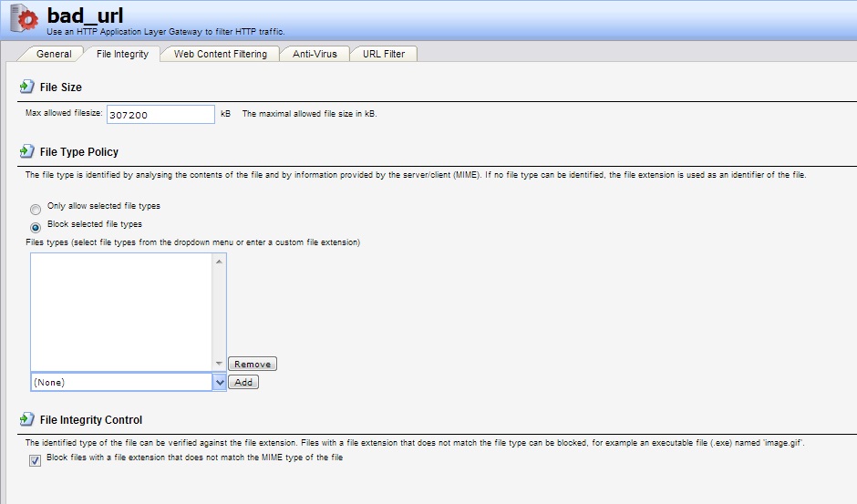This screenshot has width=857, height=504.
Task: Toggle block files with mismatched extension checkbox
Action: coord(35,461)
